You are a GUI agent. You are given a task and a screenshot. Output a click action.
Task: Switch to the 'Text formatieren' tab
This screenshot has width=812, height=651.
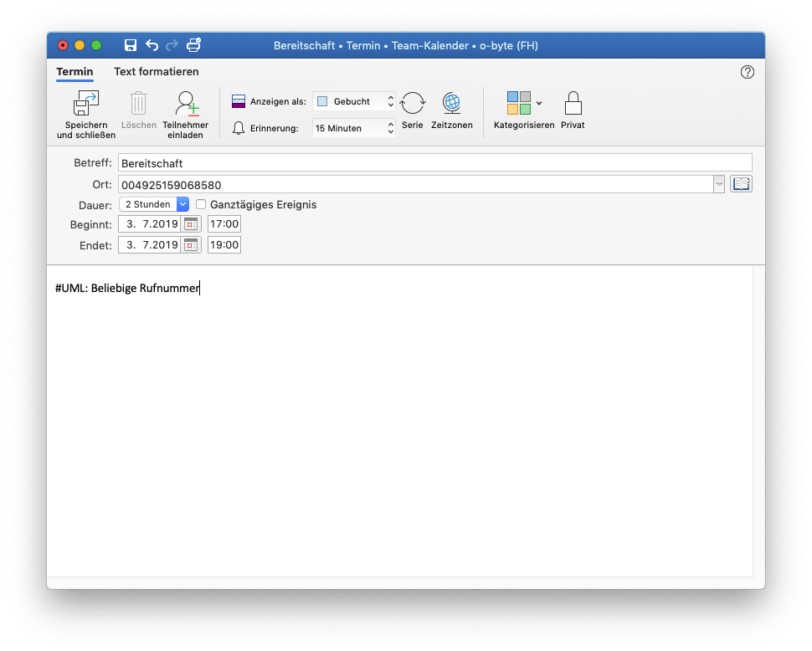157,72
